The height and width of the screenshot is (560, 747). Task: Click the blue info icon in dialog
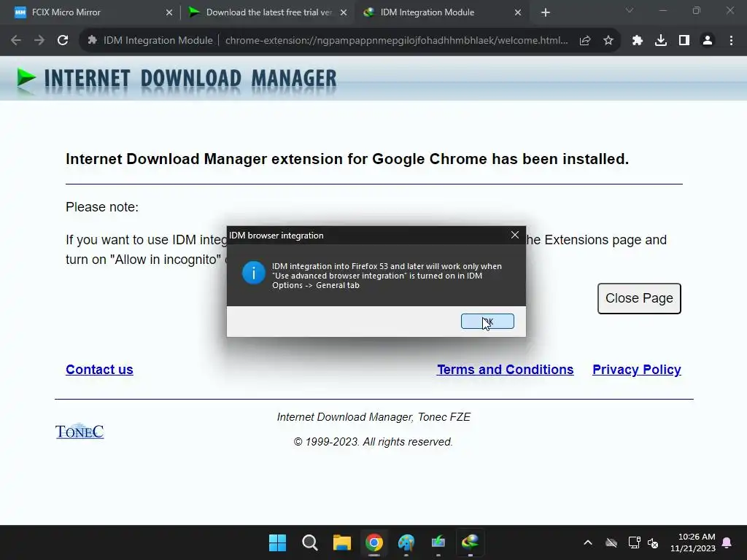click(x=253, y=273)
